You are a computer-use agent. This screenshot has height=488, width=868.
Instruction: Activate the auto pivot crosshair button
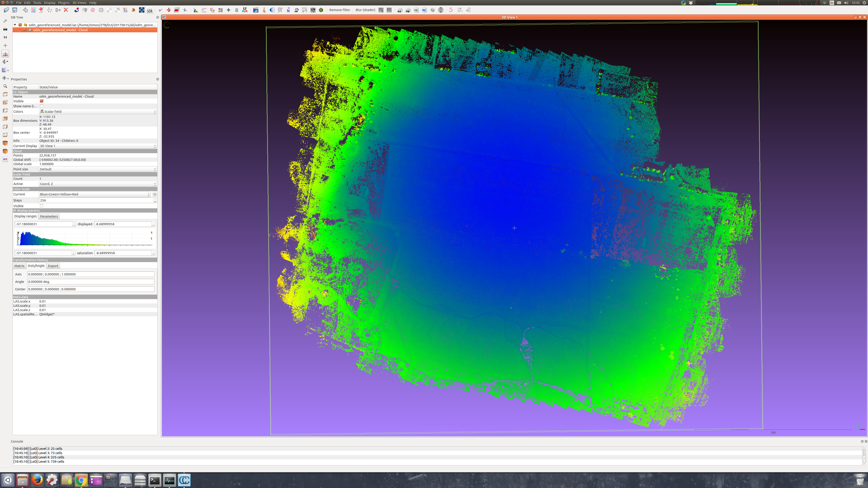5,54
